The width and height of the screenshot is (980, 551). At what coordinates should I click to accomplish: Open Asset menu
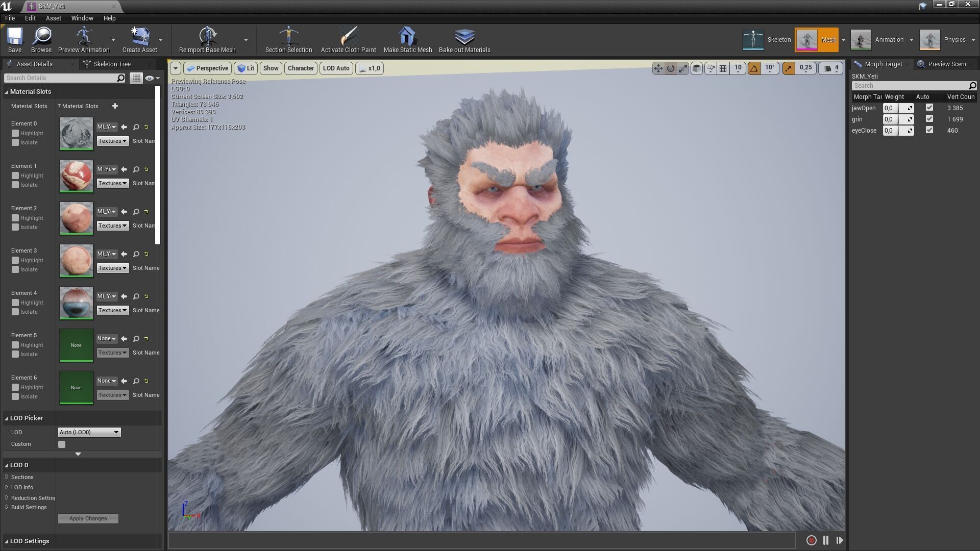tap(53, 18)
